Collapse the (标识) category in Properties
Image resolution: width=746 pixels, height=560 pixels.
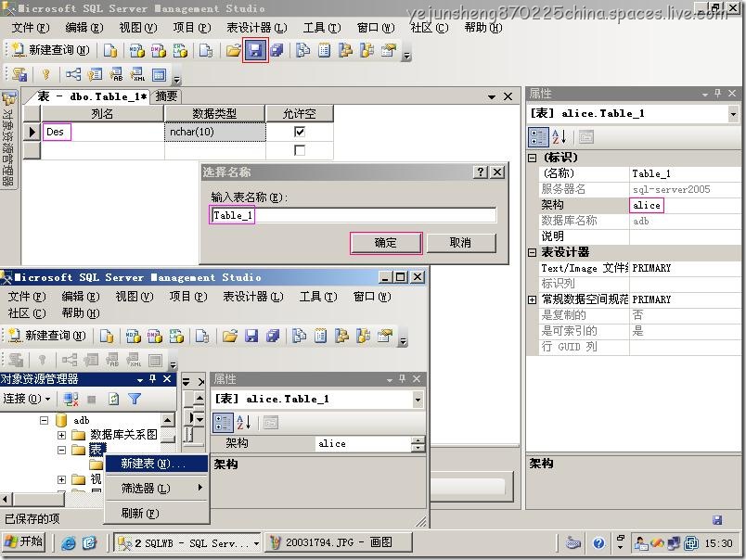[533, 158]
